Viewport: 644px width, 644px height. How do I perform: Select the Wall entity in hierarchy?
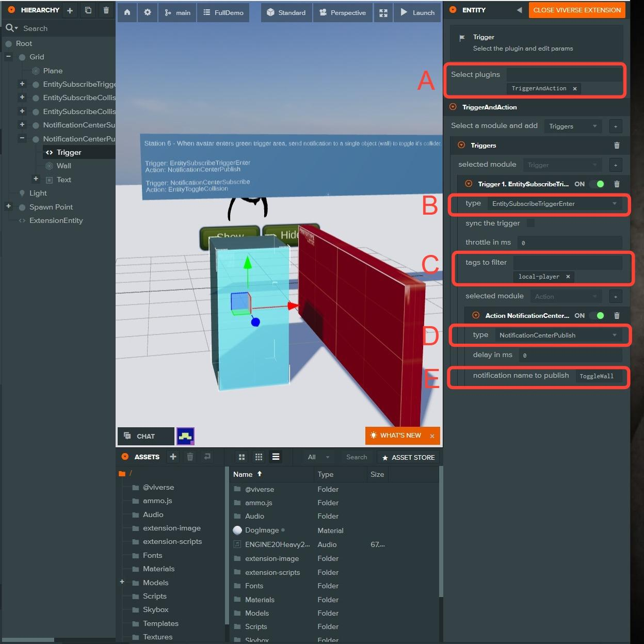[x=64, y=166]
